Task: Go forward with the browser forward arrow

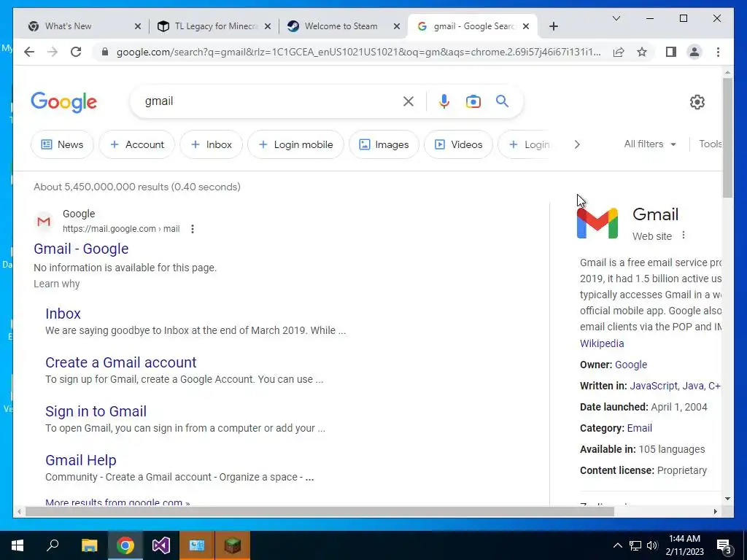Action: [53, 52]
